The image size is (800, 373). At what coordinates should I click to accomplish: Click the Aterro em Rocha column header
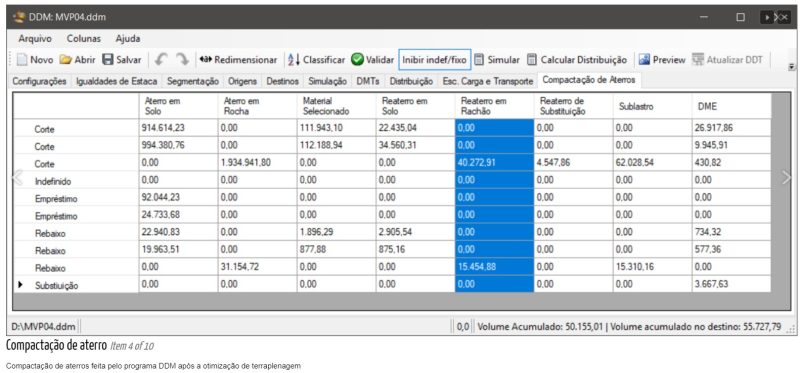[x=257, y=106]
